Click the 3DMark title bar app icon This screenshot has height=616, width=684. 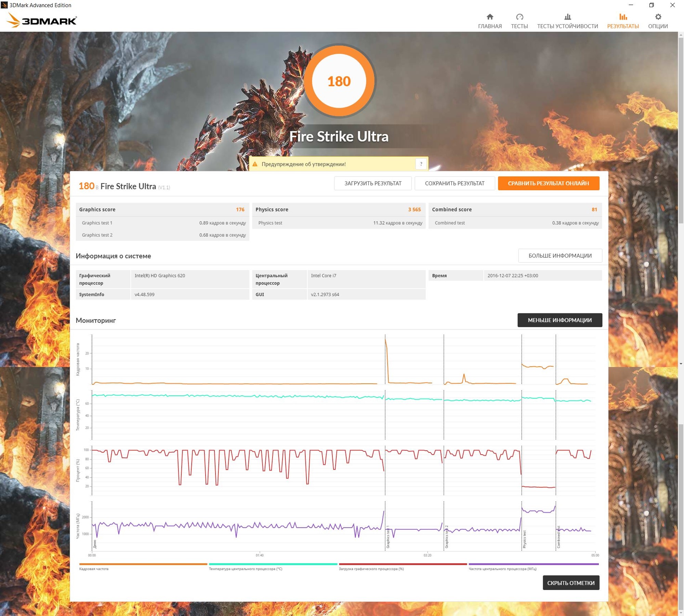[4, 5]
